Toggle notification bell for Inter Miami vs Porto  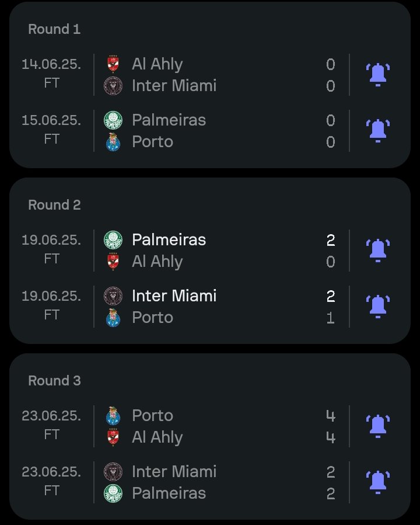point(378,307)
